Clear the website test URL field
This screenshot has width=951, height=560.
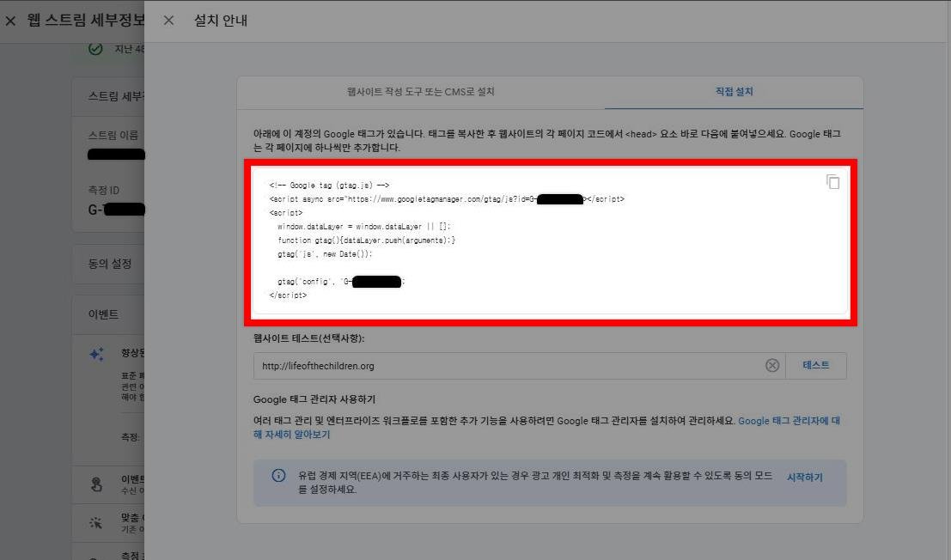point(772,365)
